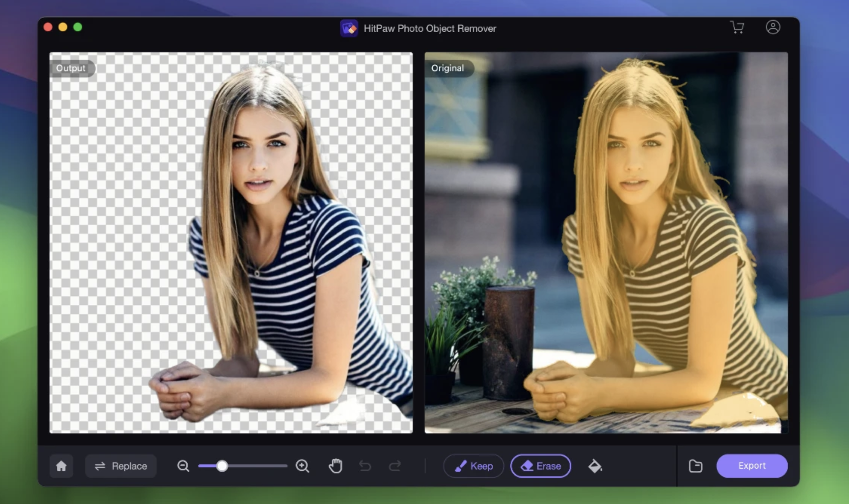The width and height of the screenshot is (849, 504).
Task: Click the Redo arrow icon
Action: [x=396, y=466]
